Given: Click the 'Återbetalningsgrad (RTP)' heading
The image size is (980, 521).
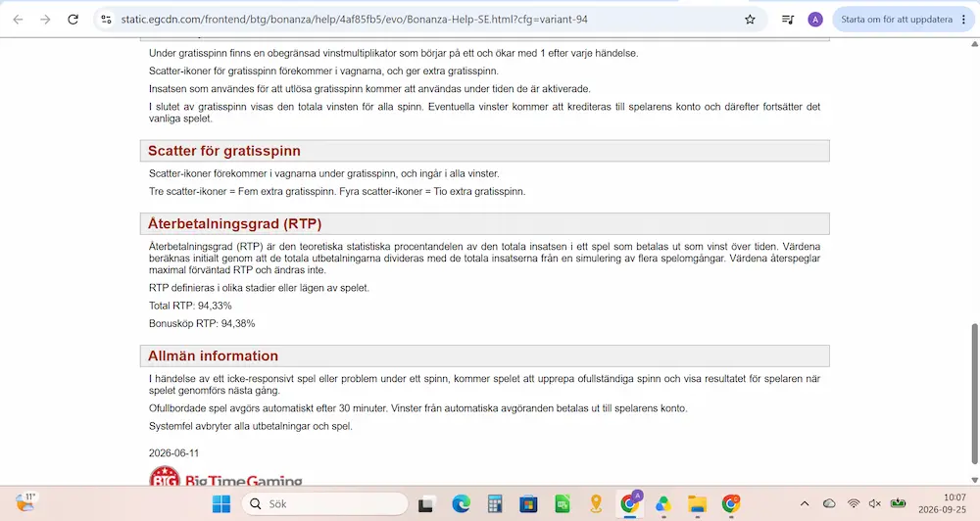Looking at the screenshot, I should tap(234, 223).
